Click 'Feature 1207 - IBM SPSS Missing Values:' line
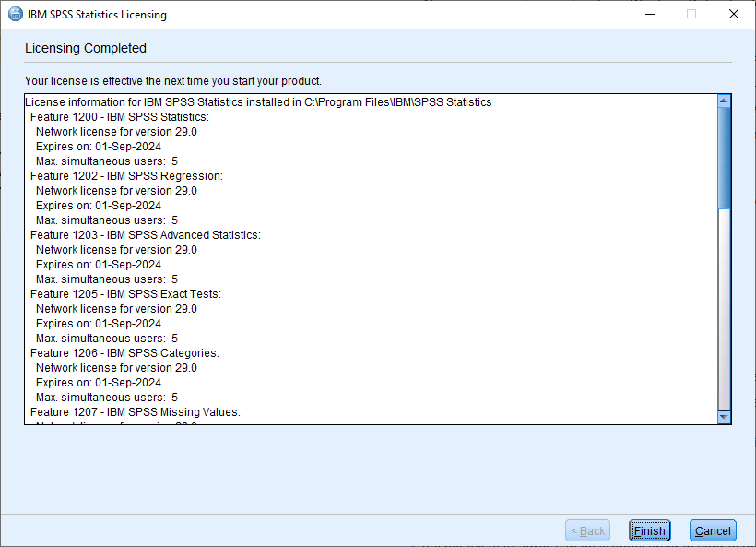Image resolution: width=756 pixels, height=547 pixels. (136, 412)
